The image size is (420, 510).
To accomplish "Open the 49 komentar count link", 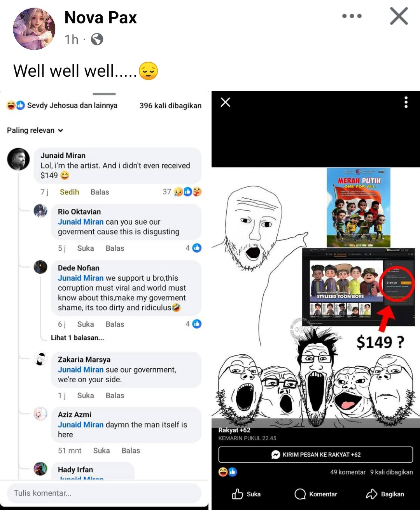I will coord(348,472).
